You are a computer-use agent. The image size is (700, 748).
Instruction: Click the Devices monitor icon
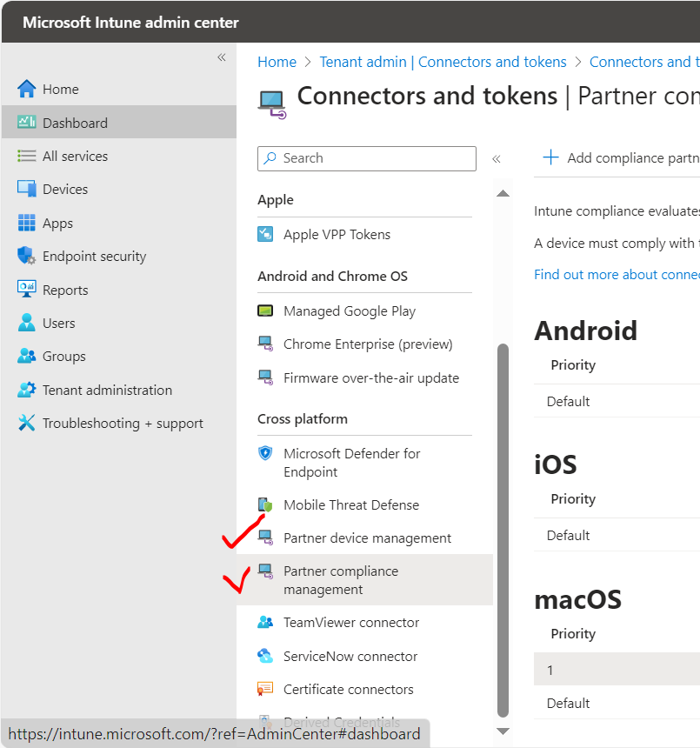coord(26,189)
